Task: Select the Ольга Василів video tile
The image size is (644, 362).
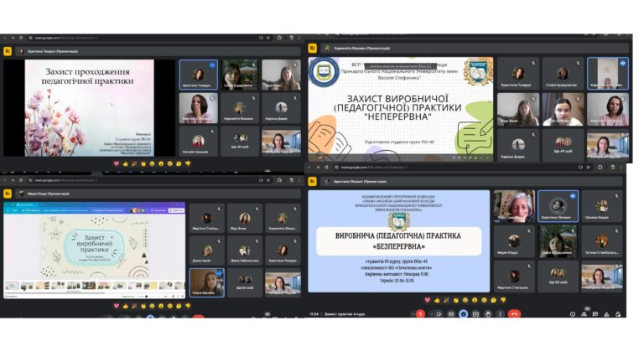Action: 206,282
